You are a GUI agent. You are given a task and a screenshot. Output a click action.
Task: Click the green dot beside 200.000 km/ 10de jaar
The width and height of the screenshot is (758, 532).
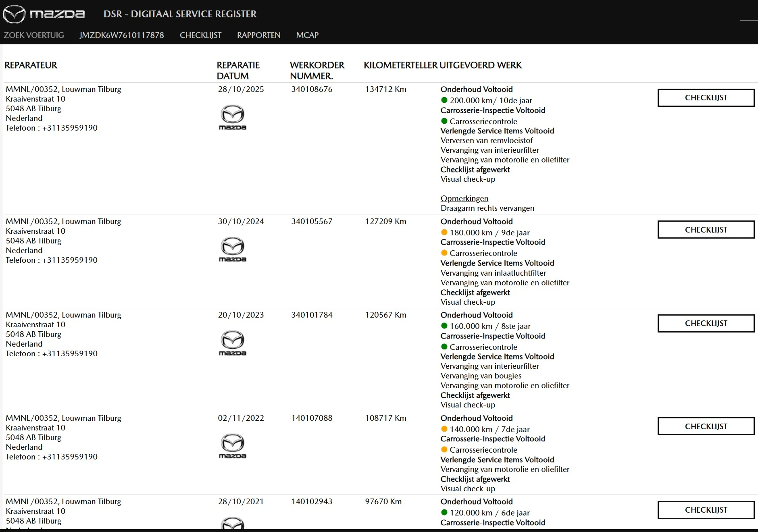[444, 100]
